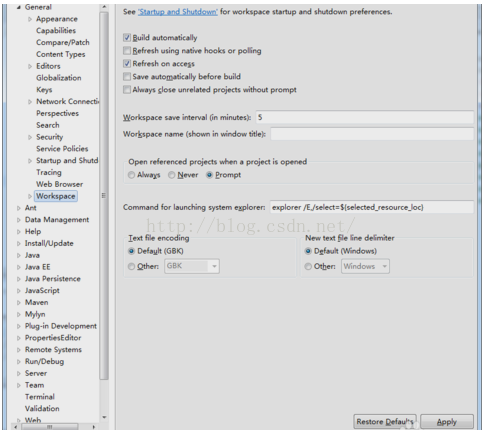The height and width of the screenshot is (430, 482).
Task: Expand the Appearance tree node
Action: point(30,19)
